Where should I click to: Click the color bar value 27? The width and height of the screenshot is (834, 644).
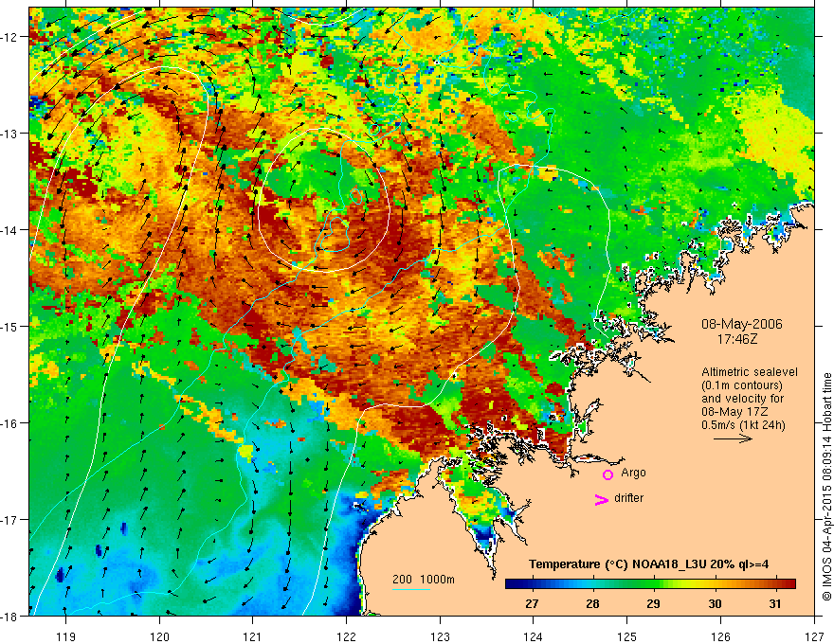(532, 603)
